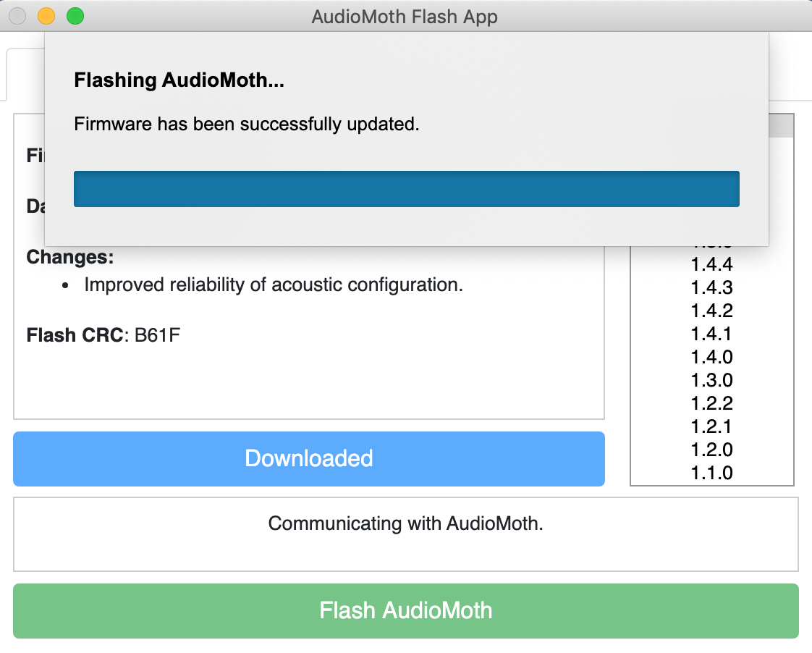This screenshot has width=812, height=653.
Task: Select firmware version 1.4.1 from the list
Action: coord(710,334)
